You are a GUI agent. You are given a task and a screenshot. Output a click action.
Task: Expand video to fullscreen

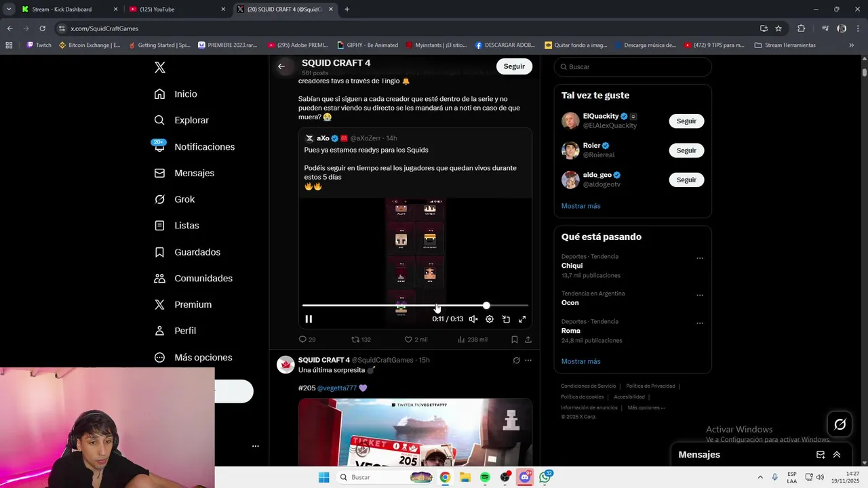522,319
